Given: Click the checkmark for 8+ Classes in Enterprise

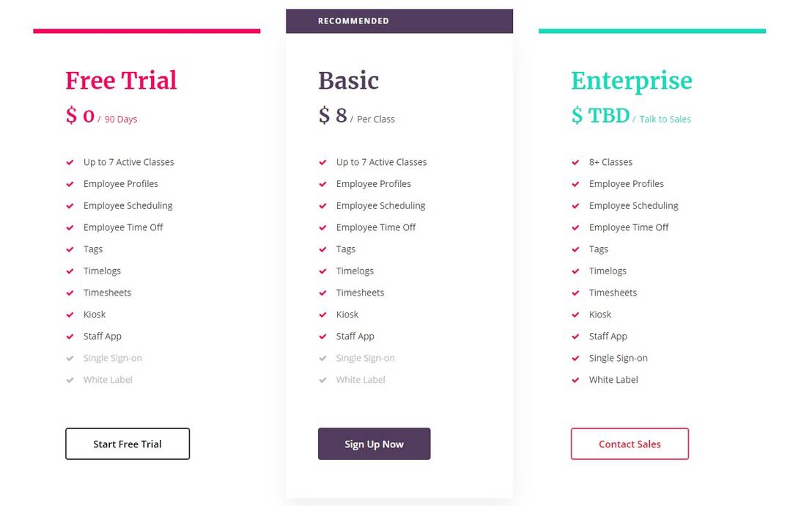Looking at the screenshot, I should [575, 162].
